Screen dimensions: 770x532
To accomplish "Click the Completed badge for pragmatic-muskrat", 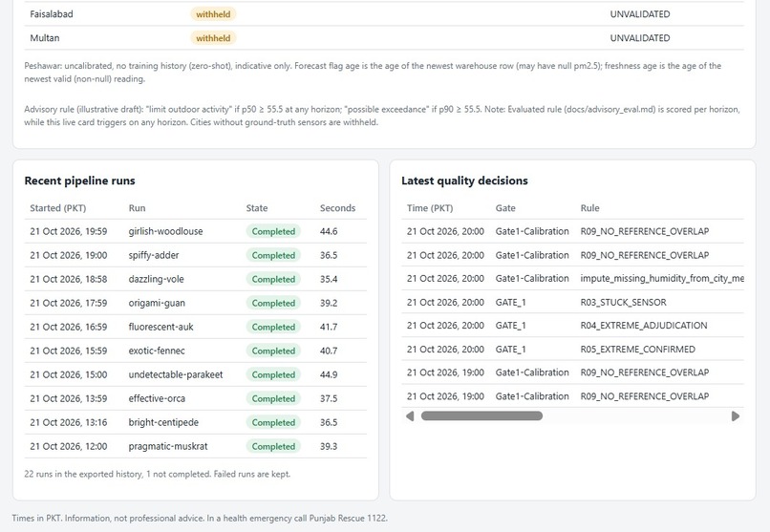I will pyautogui.click(x=273, y=447).
